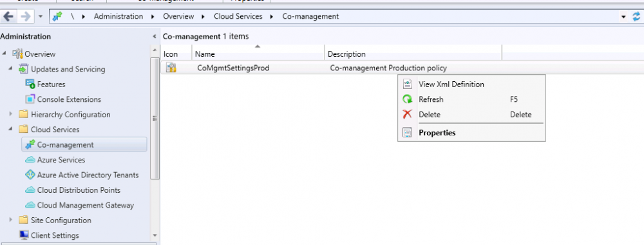Open Azure Active Directory Tenants node
Image resolution: width=644 pixels, height=245 pixels.
(88, 175)
